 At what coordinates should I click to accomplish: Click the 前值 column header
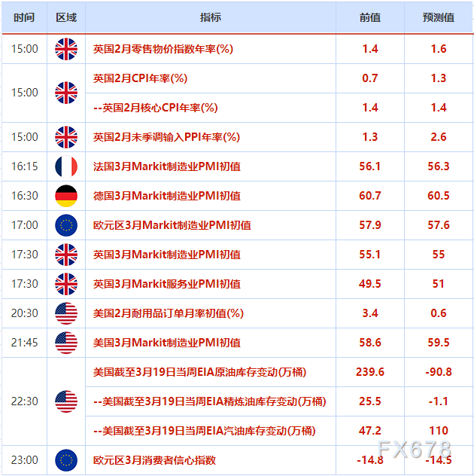[x=369, y=17]
